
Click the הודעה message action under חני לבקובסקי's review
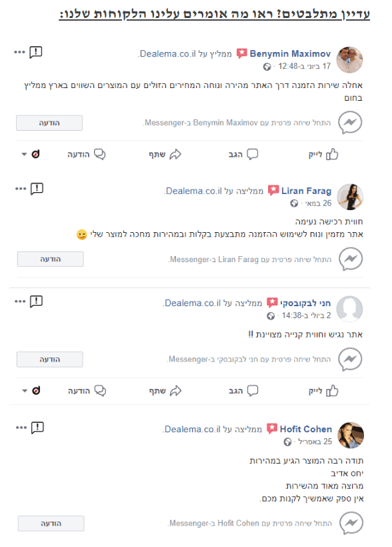pos(87,391)
